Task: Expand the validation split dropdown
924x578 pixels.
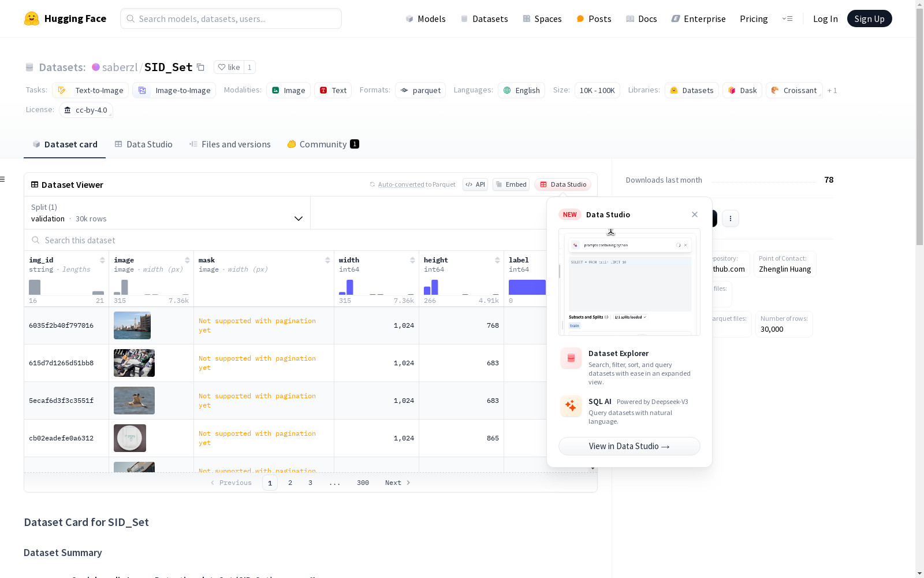Action: (167, 213)
